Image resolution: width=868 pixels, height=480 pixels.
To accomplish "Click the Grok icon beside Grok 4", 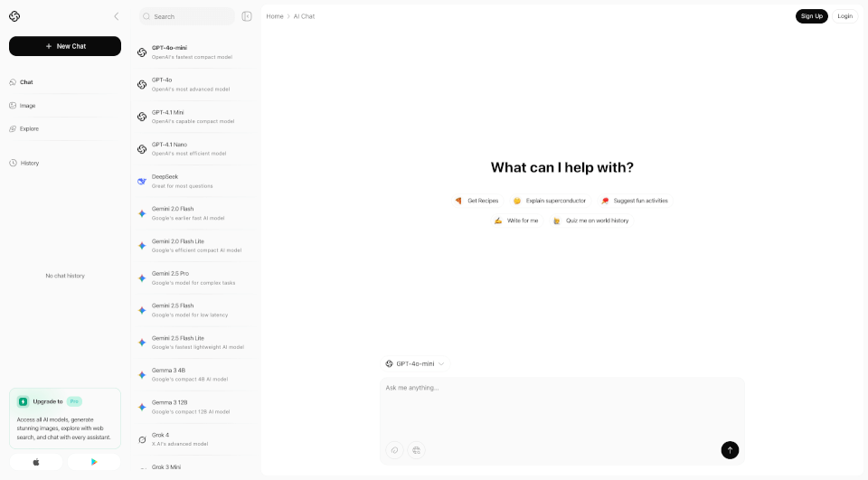I will [x=142, y=439].
